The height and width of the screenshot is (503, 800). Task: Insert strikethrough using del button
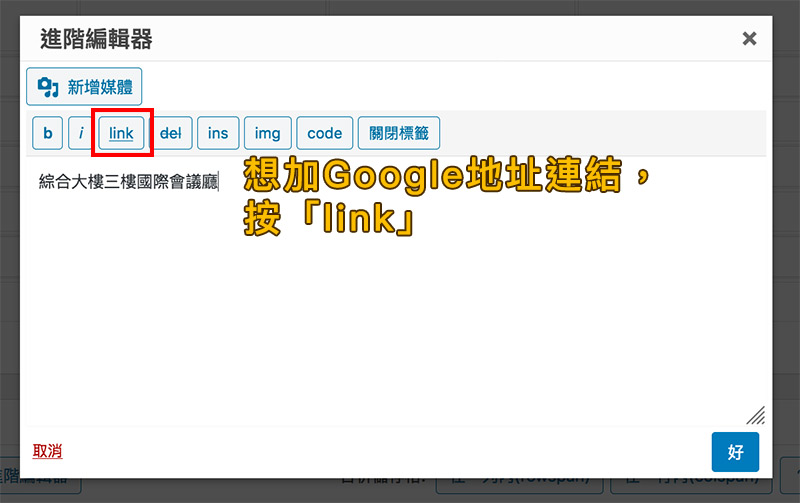pyautogui.click(x=171, y=133)
